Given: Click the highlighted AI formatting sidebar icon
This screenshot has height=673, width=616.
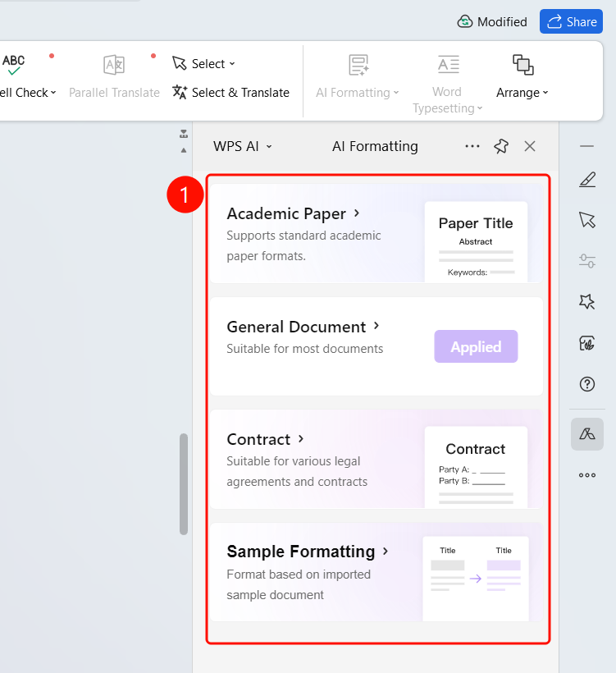Looking at the screenshot, I should coord(586,434).
